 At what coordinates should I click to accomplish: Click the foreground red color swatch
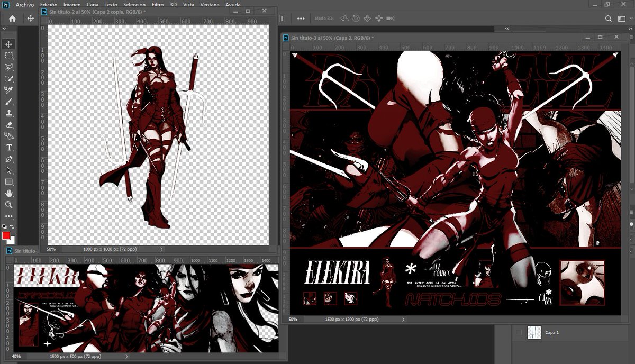coord(6,235)
